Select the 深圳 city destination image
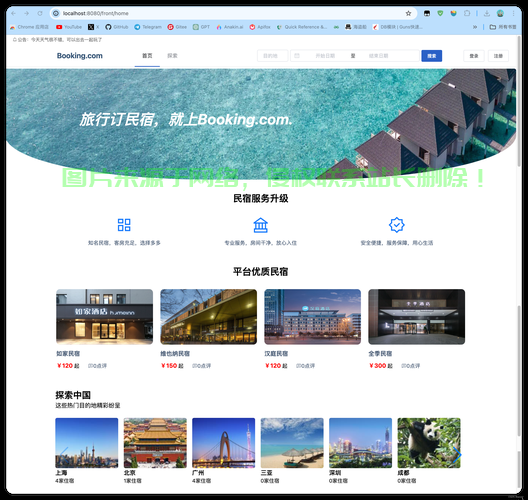This screenshot has width=528, height=500. [361, 443]
